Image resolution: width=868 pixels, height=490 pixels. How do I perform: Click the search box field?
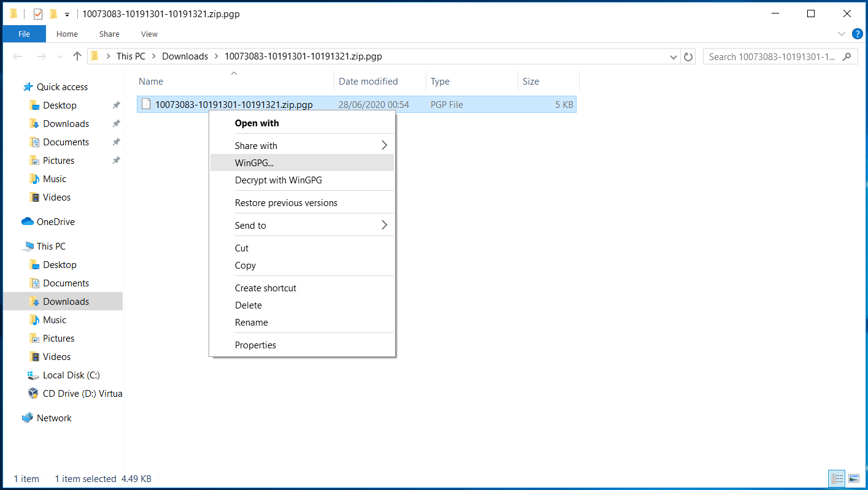773,56
